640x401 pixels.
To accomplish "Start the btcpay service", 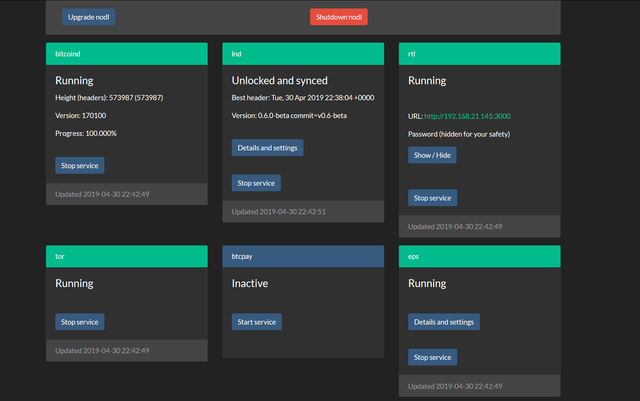I will pos(256,322).
